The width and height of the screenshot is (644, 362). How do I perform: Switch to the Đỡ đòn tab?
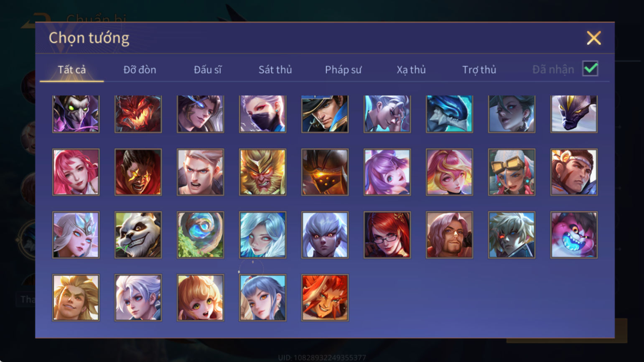140,69
